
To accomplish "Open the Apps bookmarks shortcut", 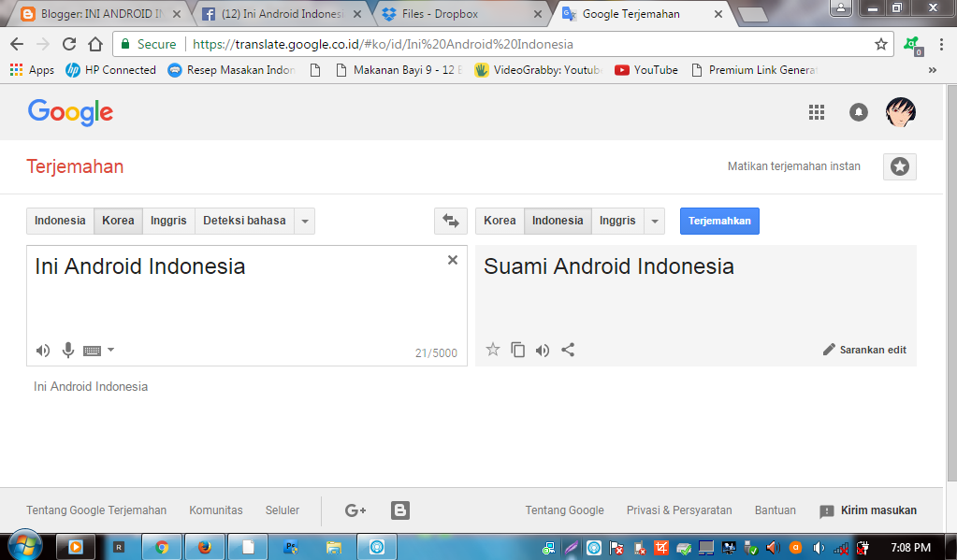I will 32,70.
